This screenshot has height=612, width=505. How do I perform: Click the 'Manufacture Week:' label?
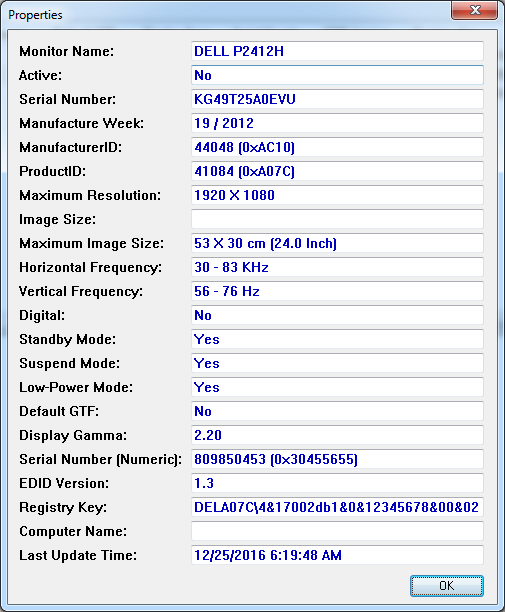tap(82, 123)
